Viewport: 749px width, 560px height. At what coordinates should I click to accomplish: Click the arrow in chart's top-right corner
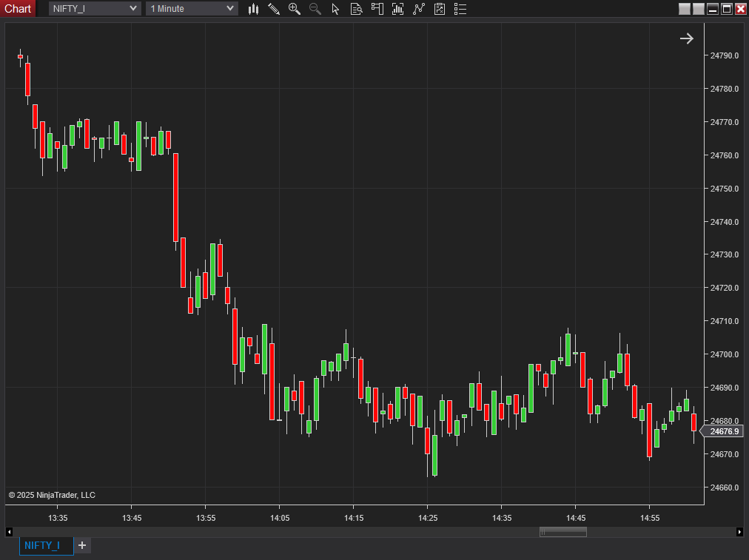[687, 38]
